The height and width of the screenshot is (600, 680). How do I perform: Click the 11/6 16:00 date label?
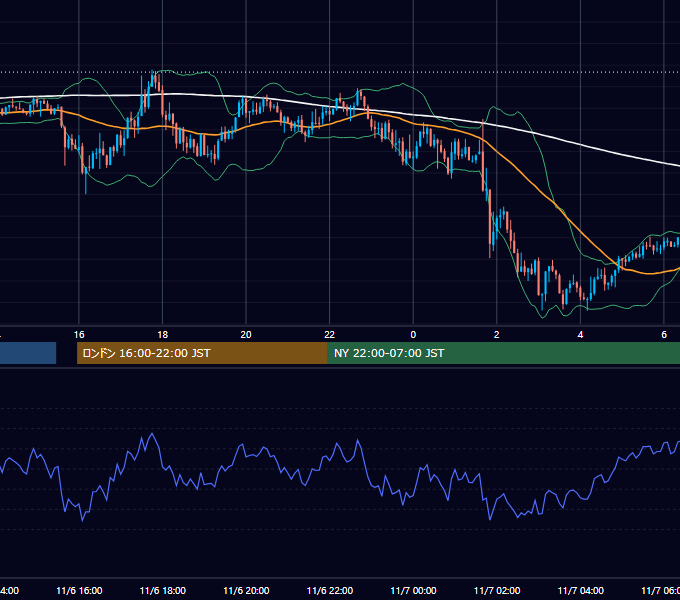79,590
